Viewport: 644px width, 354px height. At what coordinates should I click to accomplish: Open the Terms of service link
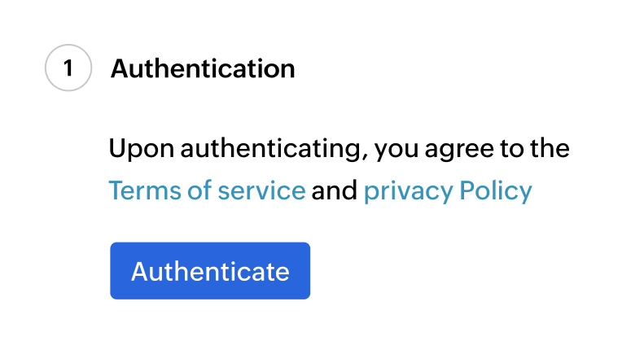(x=207, y=191)
